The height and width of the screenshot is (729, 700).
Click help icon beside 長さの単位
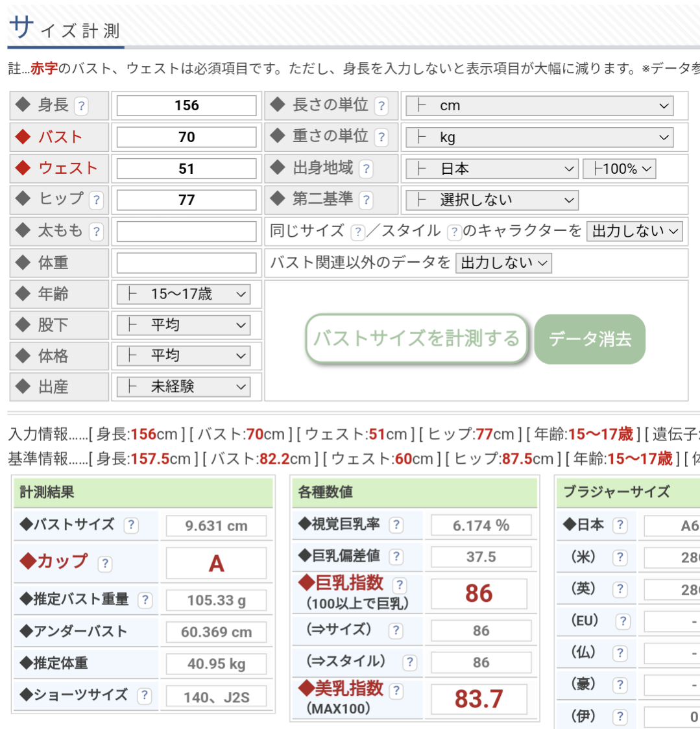click(x=381, y=106)
